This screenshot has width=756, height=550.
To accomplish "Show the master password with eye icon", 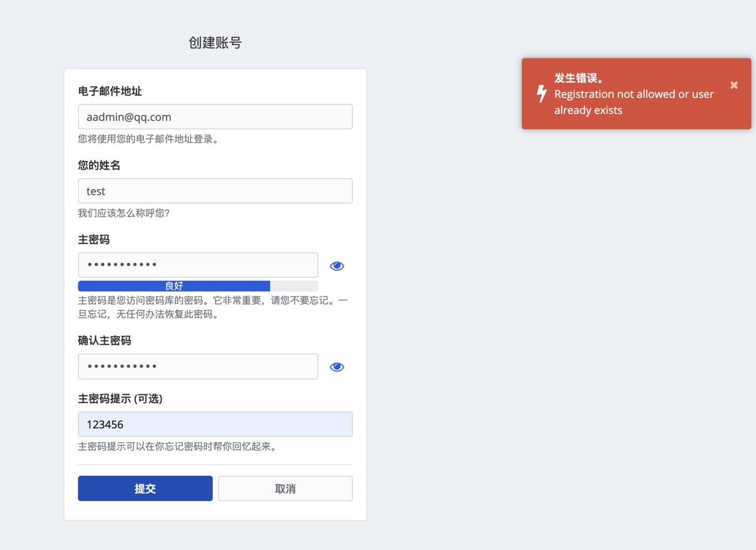I will pyautogui.click(x=337, y=266).
